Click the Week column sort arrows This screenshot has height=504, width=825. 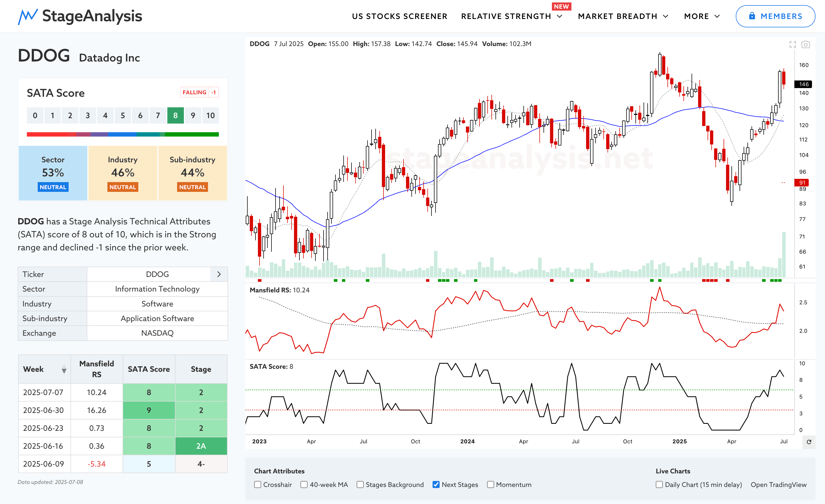64,369
